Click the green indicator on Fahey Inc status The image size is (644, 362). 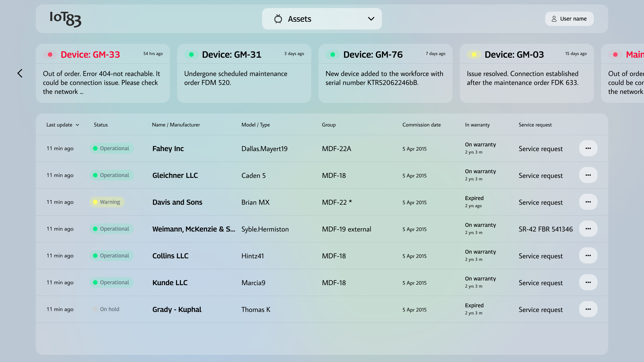pos(95,148)
